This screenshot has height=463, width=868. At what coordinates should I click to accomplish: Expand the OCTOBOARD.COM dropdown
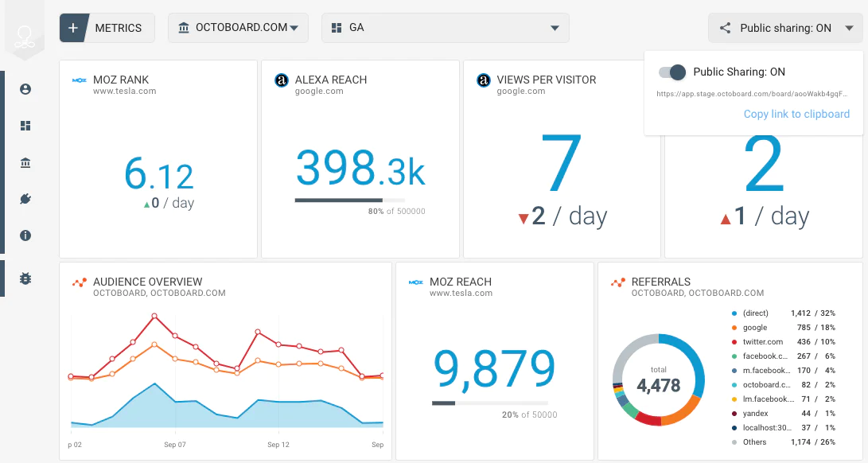[x=239, y=28]
